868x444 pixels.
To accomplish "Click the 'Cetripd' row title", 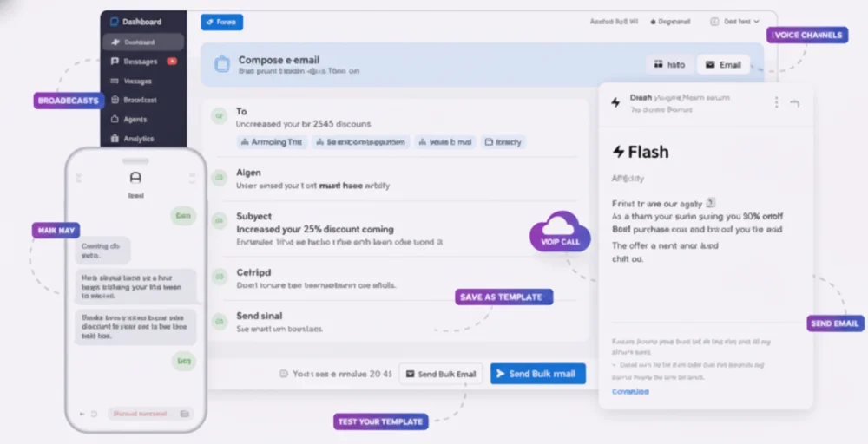I will pos(253,272).
